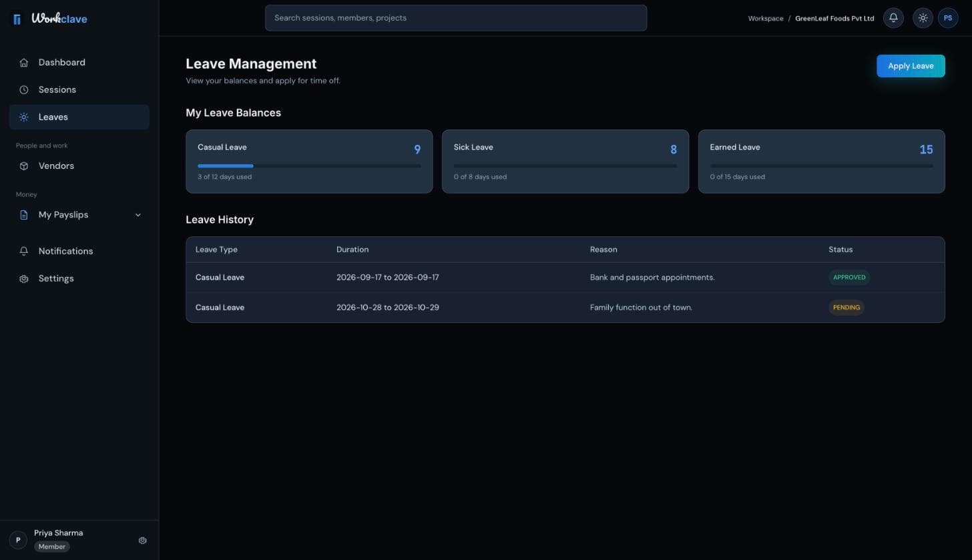
Task: Open the Dashboard page
Action: [x=79, y=63]
